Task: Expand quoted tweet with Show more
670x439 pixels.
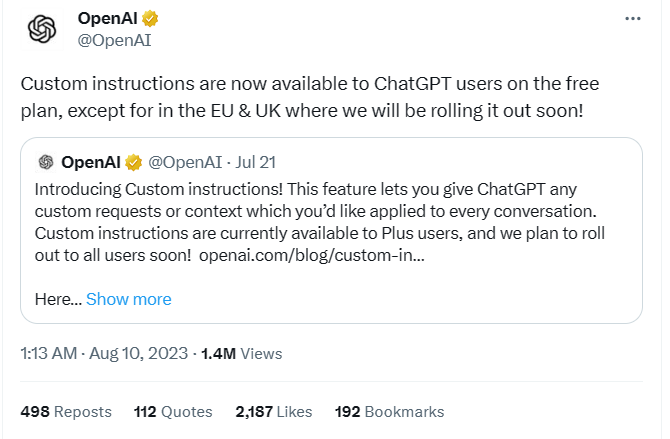Action: coord(128,299)
